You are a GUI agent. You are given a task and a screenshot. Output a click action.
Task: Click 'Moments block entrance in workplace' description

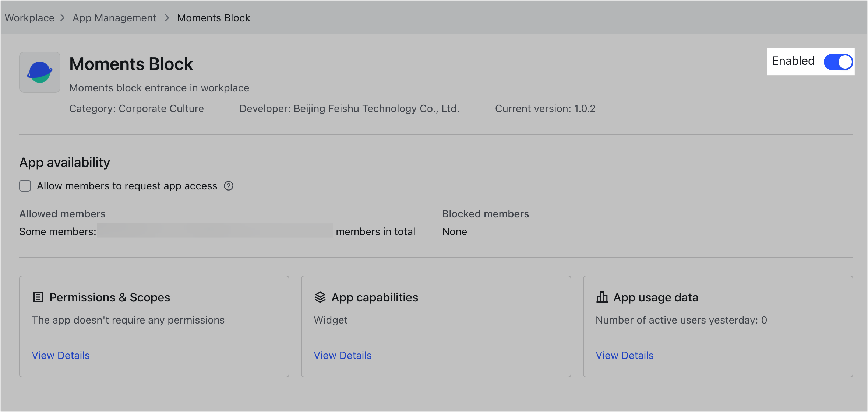click(159, 88)
